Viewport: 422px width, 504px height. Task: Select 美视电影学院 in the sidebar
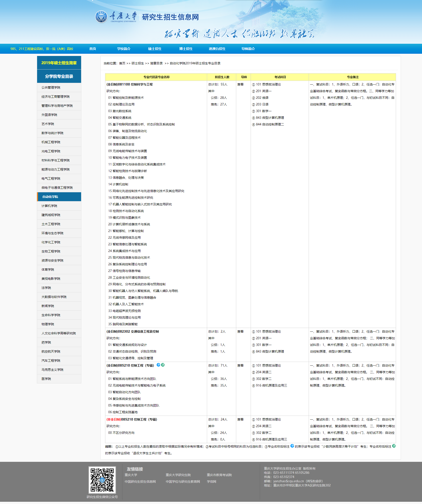click(x=59, y=279)
